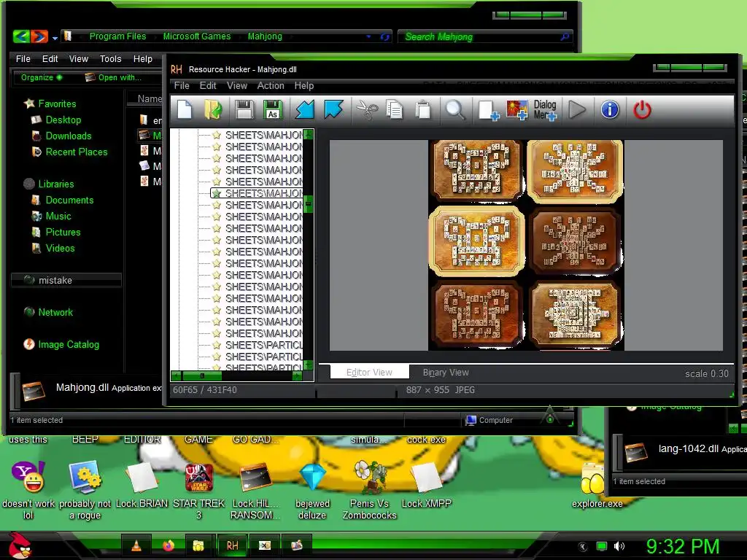747x560 pixels.
Task: Click the Compile play arrow icon
Action: click(577, 110)
